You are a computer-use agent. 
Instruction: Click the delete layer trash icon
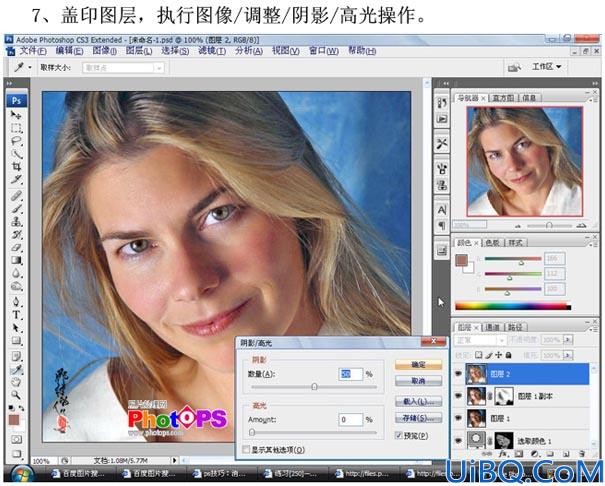point(582,454)
